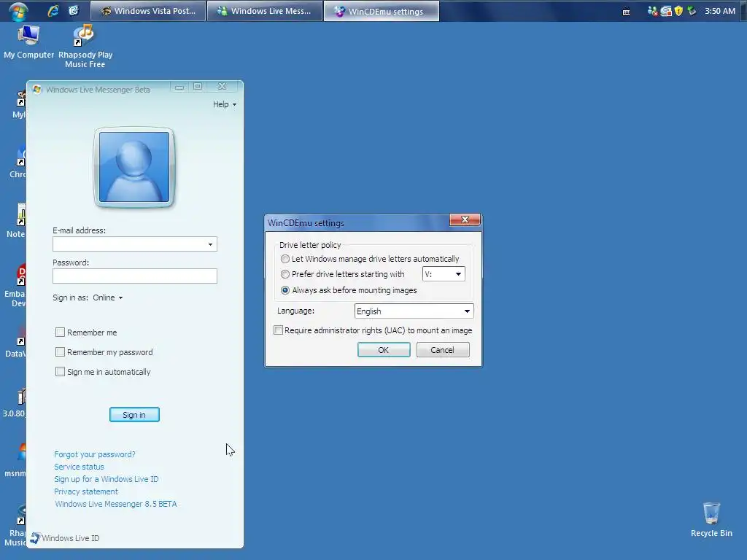
Task: Open the Language dropdown showing English
Action: (414, 311)
